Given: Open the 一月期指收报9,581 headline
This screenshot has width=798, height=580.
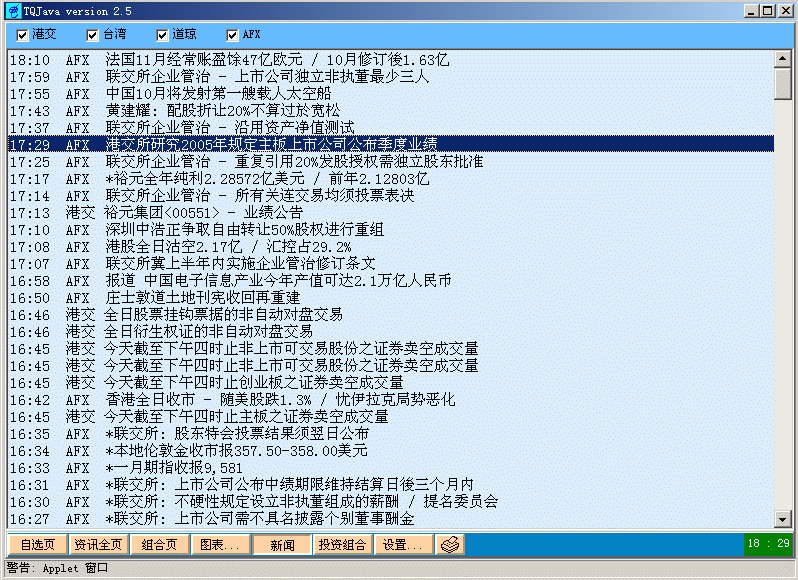Looking at the screenshot, I should click(391, 468).
